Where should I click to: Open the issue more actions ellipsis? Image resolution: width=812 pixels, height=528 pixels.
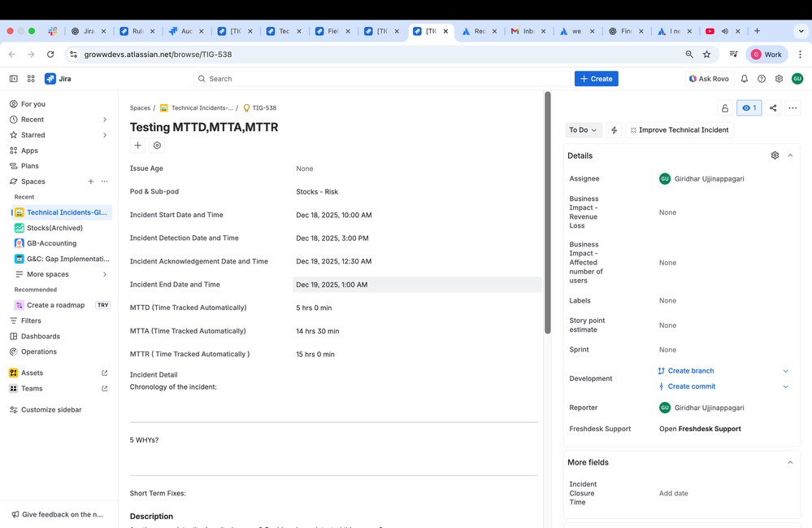pos(792,107)
